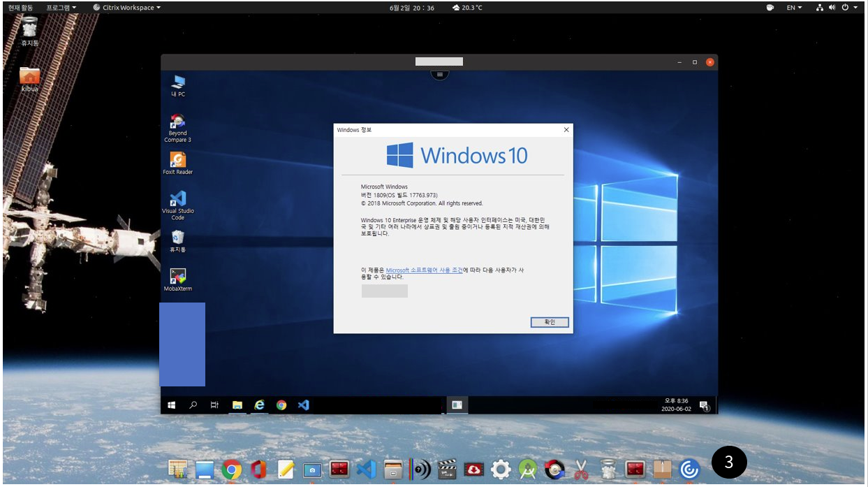Image resolution: width=868 pixels, height=487 pixels.
Task: Launch Visual Studio Code desktop shortcut
Action: [x=177, y=205]
